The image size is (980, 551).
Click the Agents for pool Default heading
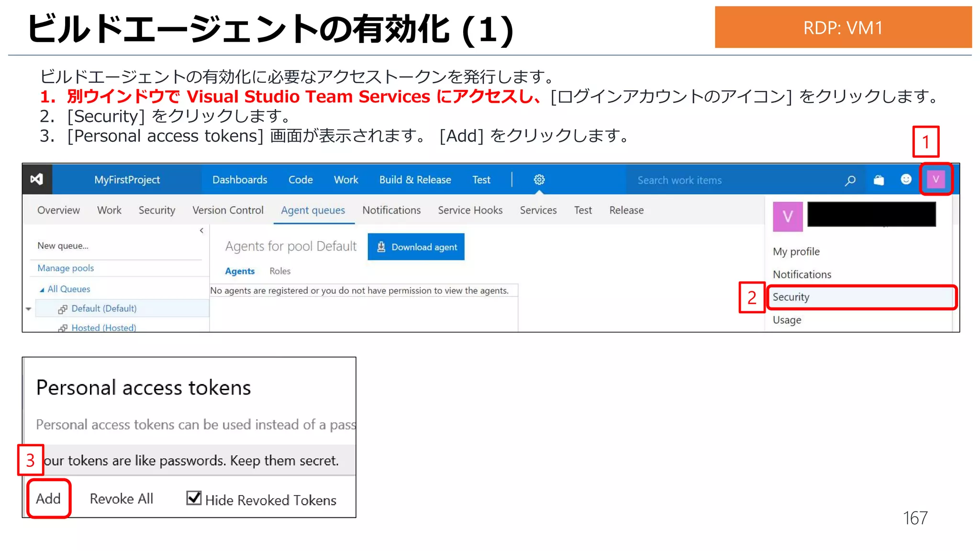coord(291,246)
